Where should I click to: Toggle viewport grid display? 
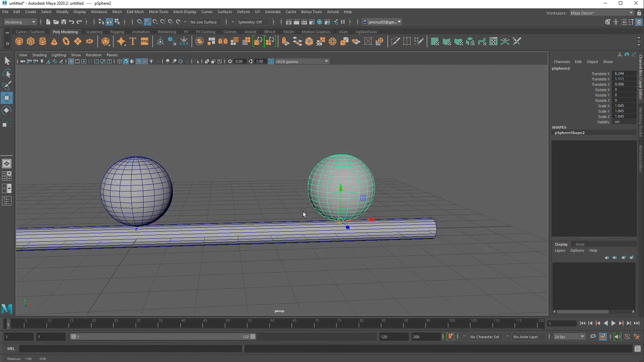pyautogui.click(x=71, y=62)
